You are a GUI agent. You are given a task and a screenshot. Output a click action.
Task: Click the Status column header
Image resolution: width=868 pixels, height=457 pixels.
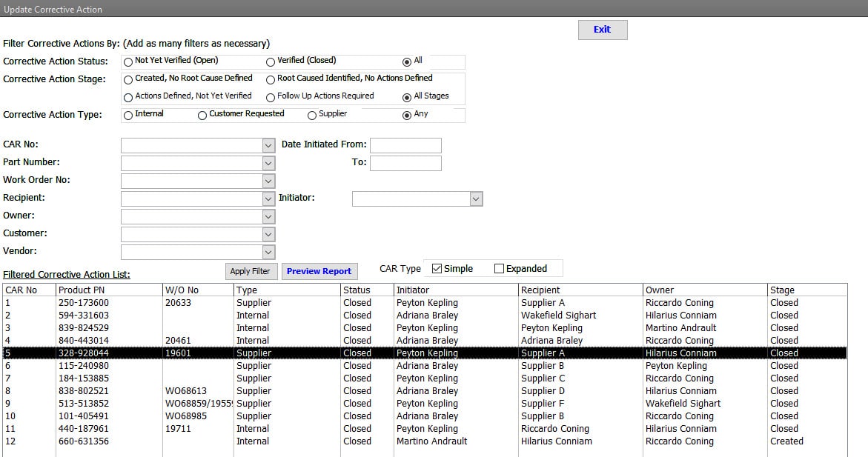coord(368,290)
